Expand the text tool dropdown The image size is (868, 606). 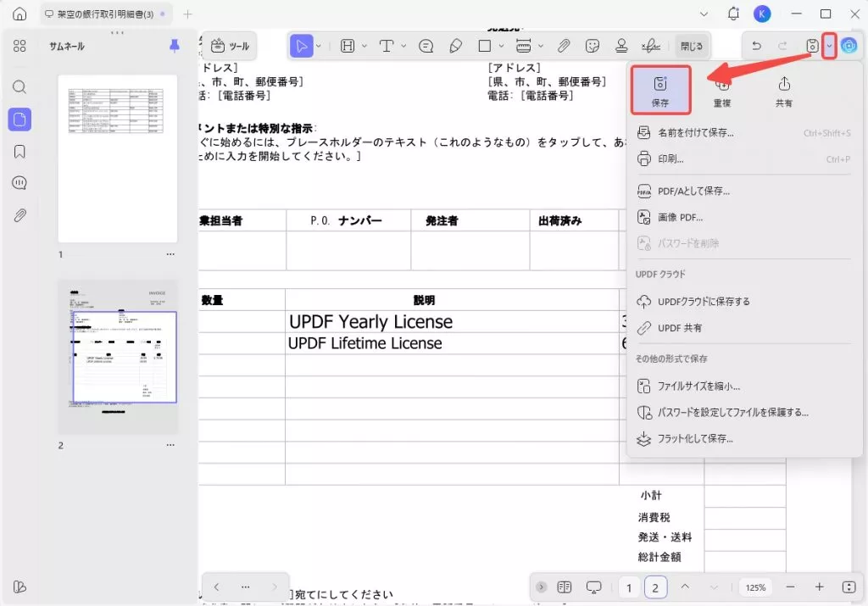[404, 46]
